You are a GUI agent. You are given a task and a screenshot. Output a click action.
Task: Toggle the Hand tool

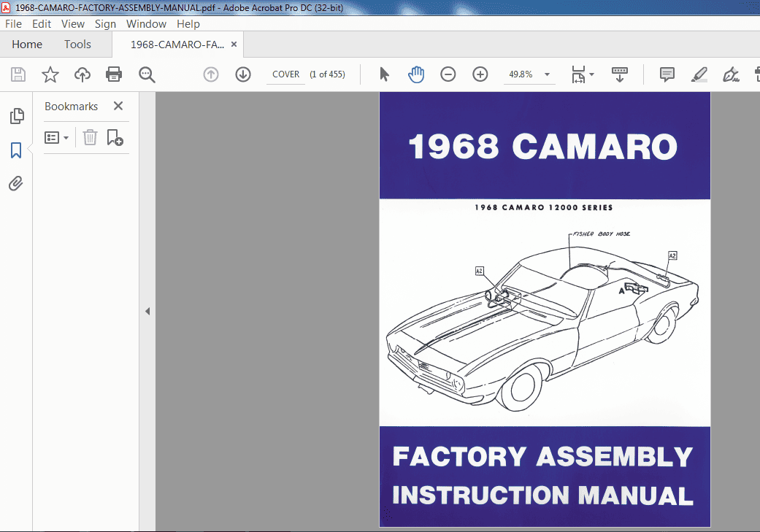coord(415,74)
